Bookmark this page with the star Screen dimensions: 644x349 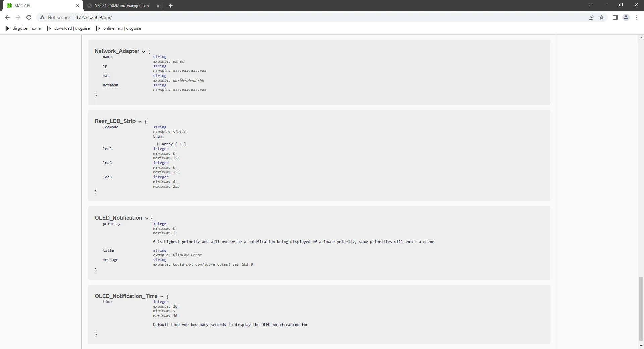point(602,17)
